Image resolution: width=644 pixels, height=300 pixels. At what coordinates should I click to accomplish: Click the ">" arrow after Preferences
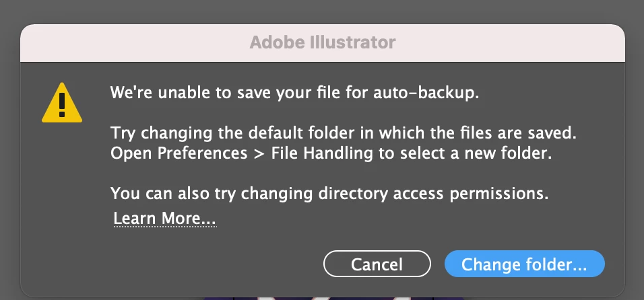coord(259,154)
